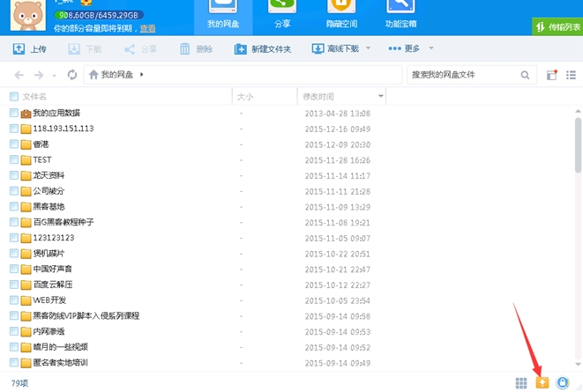This screenshot has width=583, height=392.
Task: Expand the 更多 dropdown arrow
Action: coord(431,48)
